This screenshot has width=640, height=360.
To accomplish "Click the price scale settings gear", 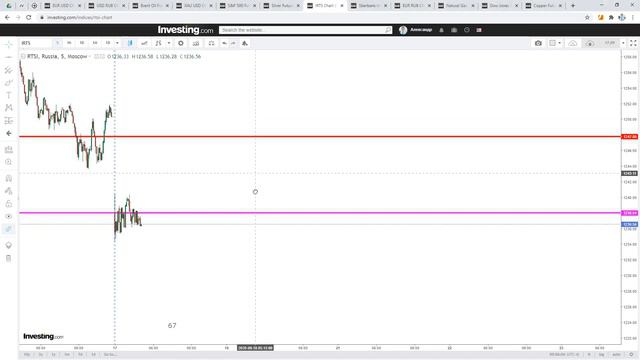I will pos(631,355).
